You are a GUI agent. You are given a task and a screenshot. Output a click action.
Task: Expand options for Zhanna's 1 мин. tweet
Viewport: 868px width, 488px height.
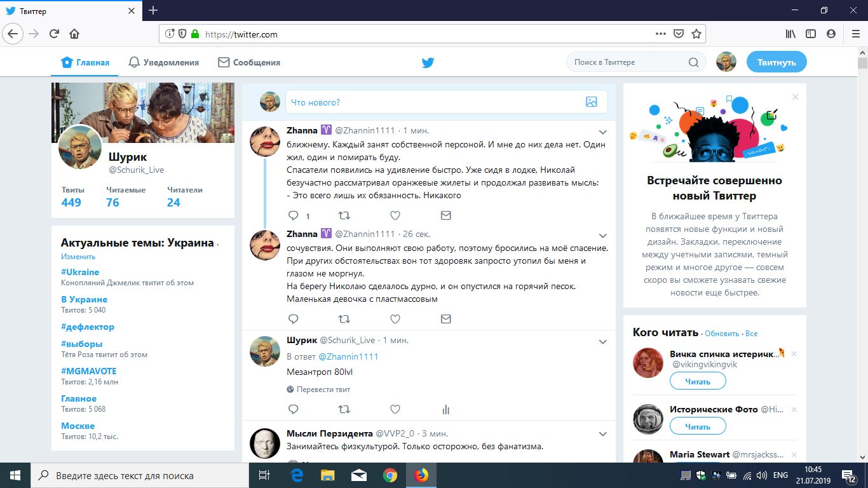coord(603,132)
